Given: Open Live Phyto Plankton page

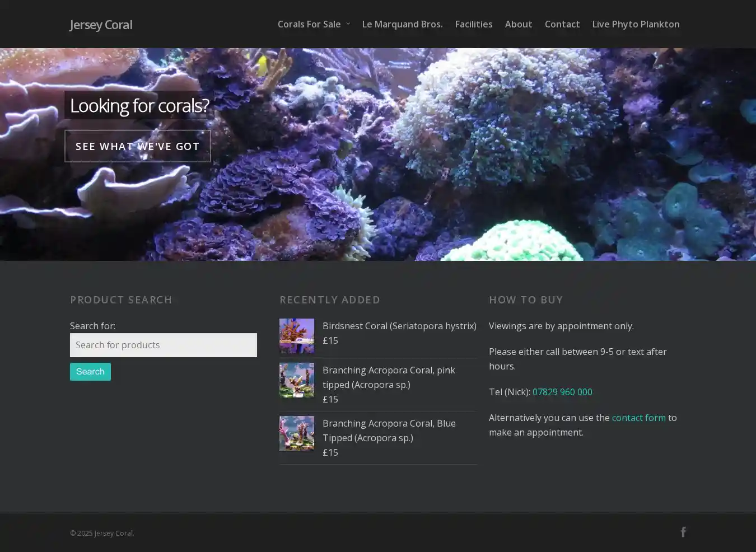Looking at the screenshot, I should tap(636, 24).
